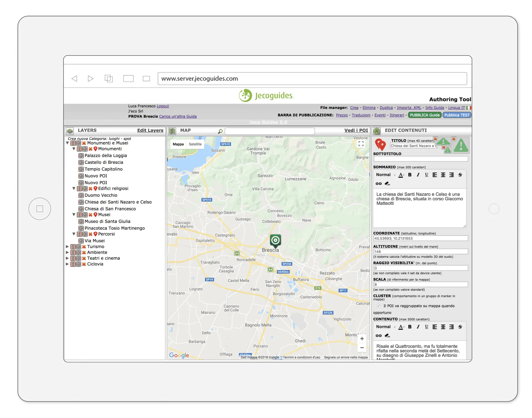Click the red double-pin POI icon
The height and width of the screenshot is (418, 532).
pos(380,145)
